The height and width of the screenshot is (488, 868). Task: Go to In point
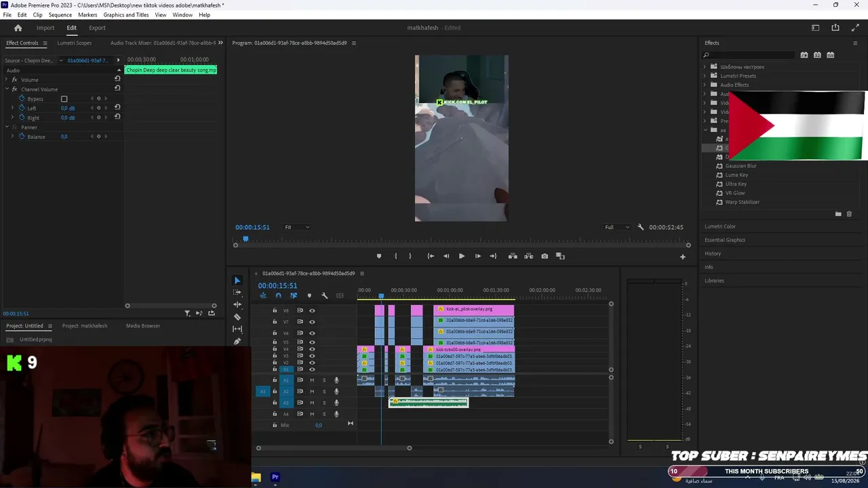coord(431,256)
